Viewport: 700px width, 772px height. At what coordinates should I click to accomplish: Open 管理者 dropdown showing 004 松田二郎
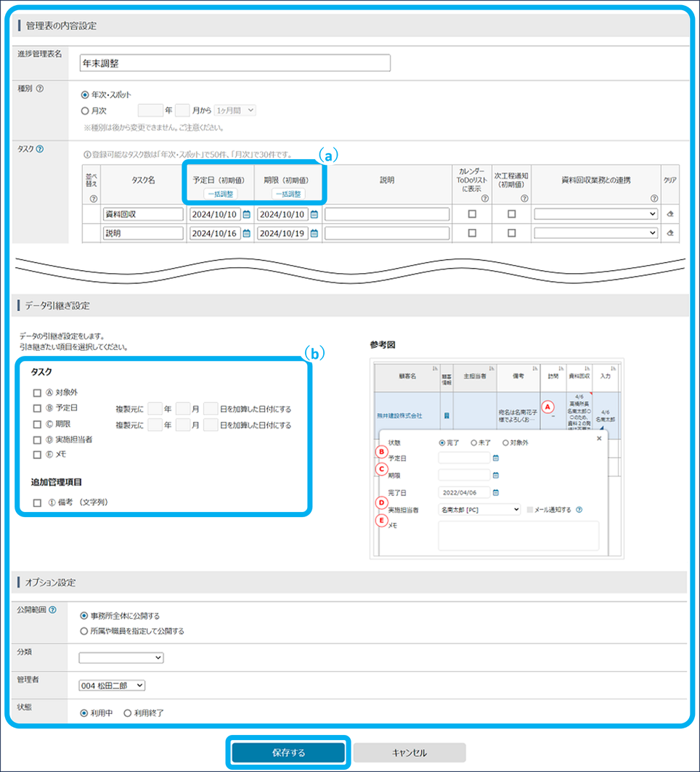pos(112,685)
